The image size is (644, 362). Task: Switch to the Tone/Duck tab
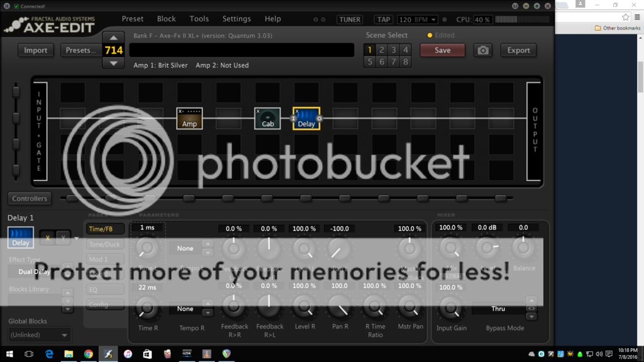[105, 244]
